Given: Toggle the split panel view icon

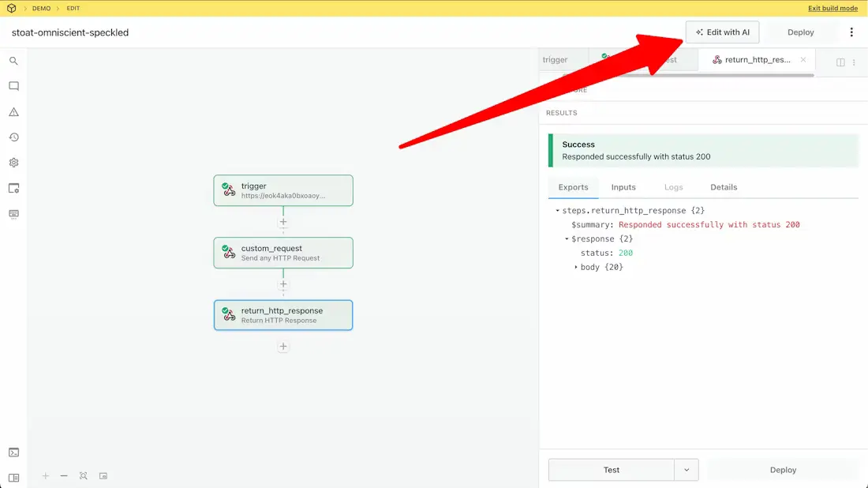Looking at the screenshot, I should click(840, 62).
